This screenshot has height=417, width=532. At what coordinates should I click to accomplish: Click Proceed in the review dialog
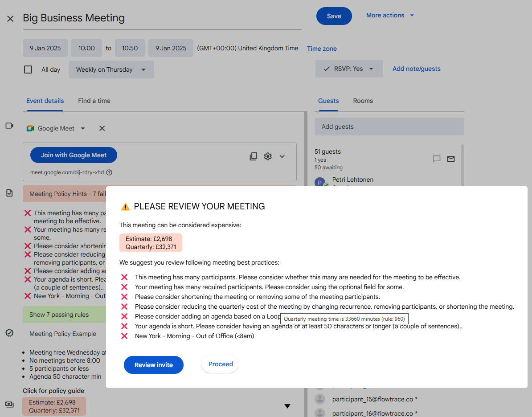coord(220,364)
